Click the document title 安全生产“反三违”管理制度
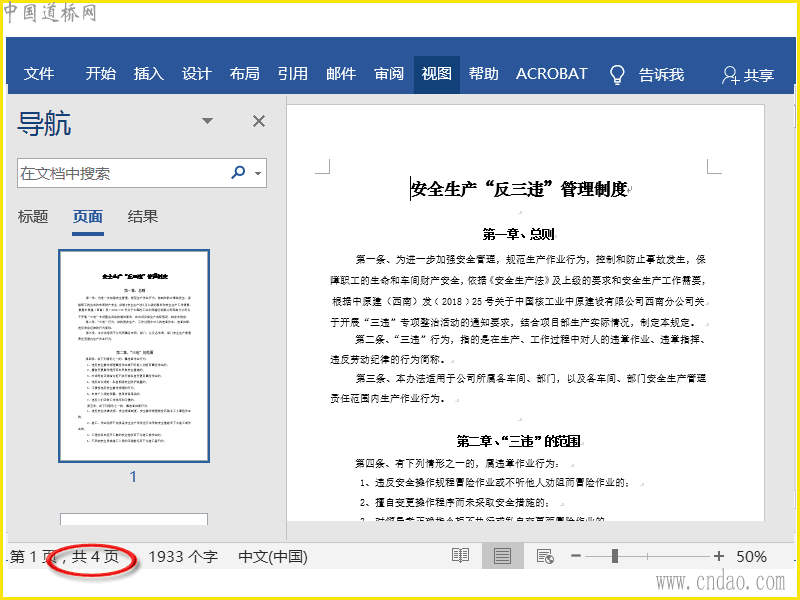 coord(519,189)
